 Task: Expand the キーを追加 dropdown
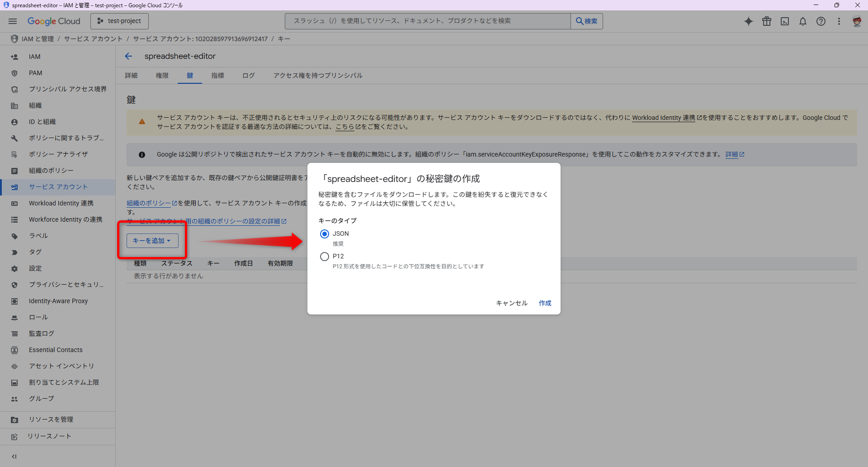click(x=152, y=241)
